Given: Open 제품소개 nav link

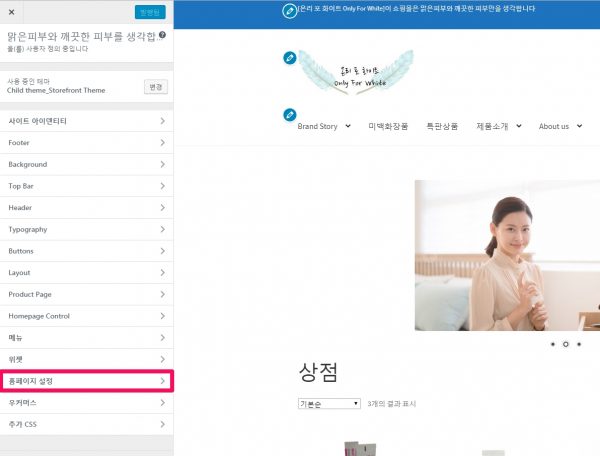Looking at the screenshot, I should tap(492, 126).
